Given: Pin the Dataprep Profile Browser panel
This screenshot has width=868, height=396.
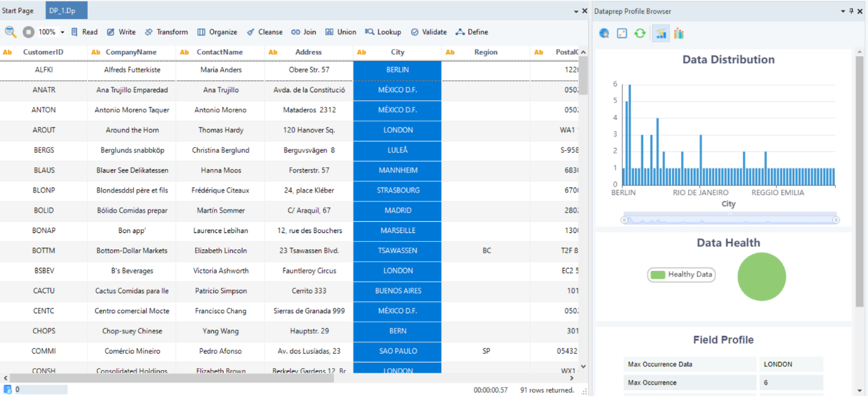Looking at the screenshot, I should pos(852,11).
